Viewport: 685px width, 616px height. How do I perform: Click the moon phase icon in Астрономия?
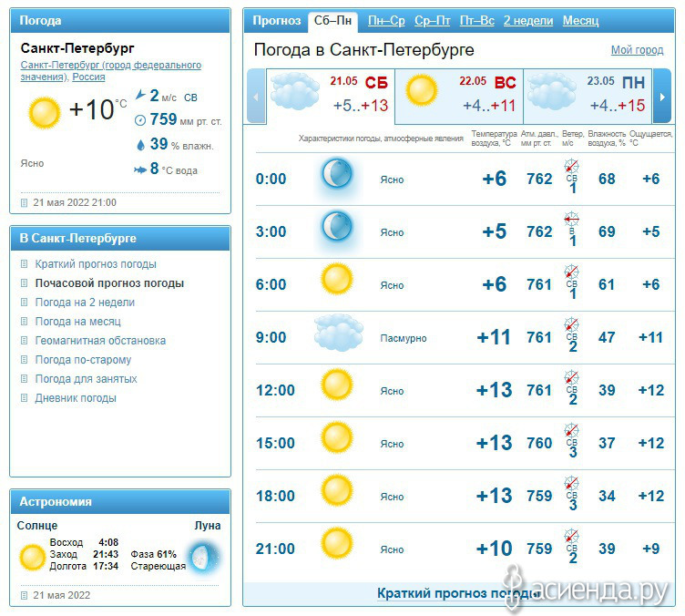click(x=204, y=557)
